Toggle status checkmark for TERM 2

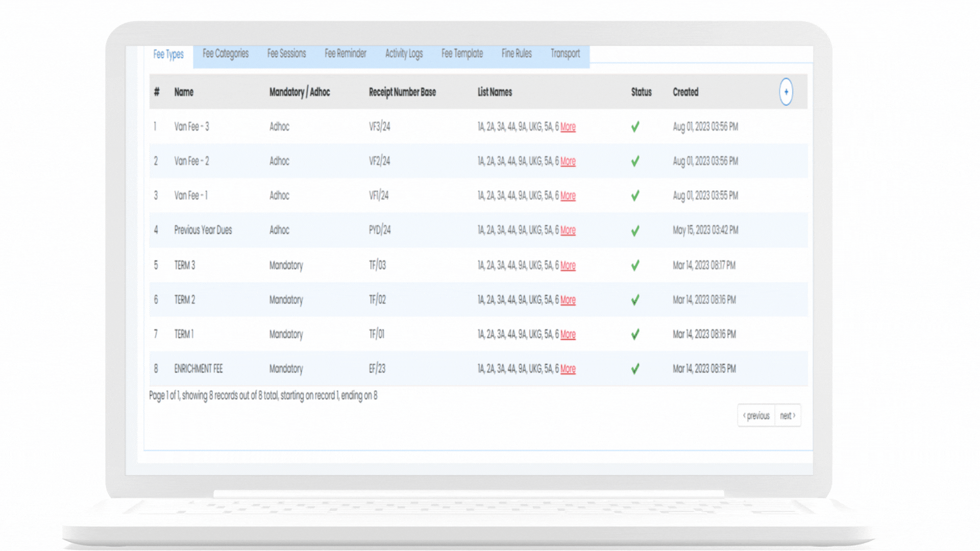pos(635,300)
